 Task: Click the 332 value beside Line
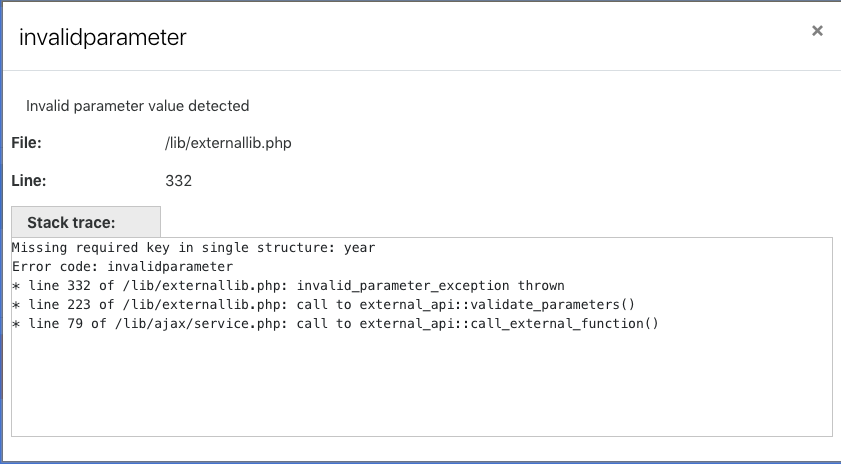point(179,181)
